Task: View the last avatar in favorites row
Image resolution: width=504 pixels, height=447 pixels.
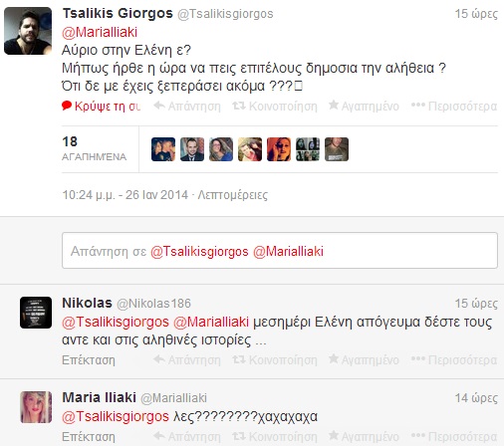Action: tap(337, 149)
